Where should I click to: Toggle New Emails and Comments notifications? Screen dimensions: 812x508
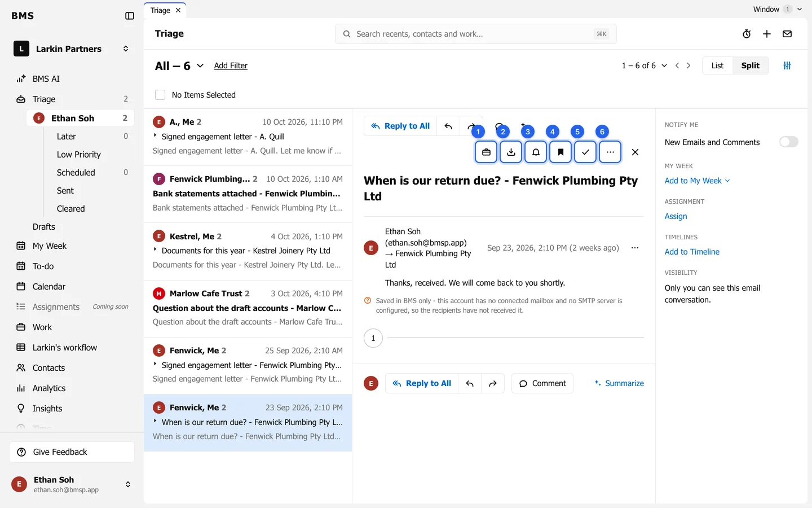point(789,142)
